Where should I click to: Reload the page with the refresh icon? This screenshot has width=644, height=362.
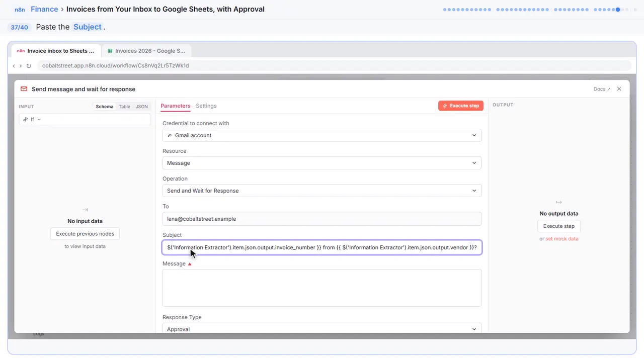29,66
